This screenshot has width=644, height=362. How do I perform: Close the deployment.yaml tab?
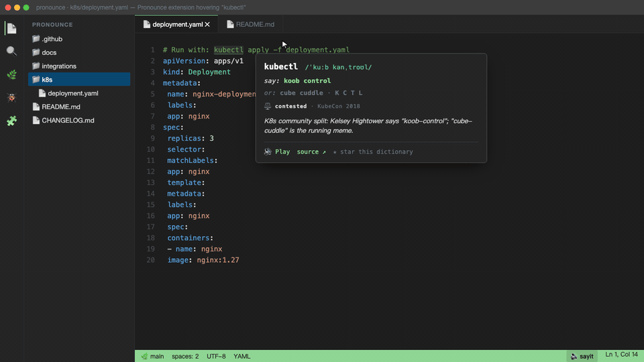point(207,25)
